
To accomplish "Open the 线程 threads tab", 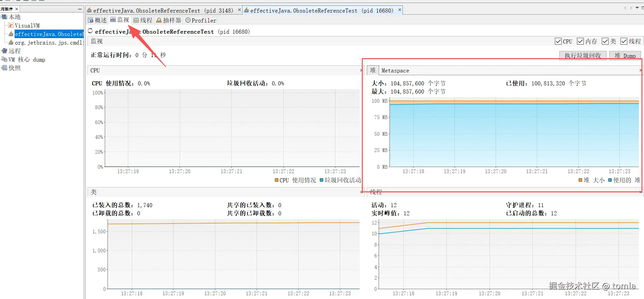I will (143, 20).
